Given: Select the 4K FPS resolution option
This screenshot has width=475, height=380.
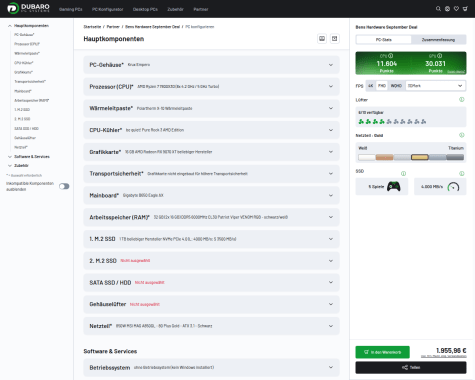Looking at the screenshot, I should pos(371,86).
